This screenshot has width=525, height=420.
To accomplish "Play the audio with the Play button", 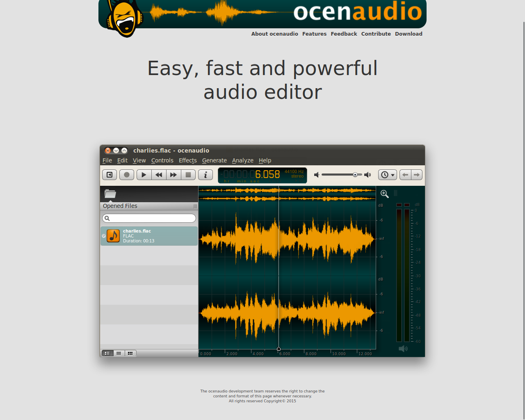I will [x=144, y=175].
